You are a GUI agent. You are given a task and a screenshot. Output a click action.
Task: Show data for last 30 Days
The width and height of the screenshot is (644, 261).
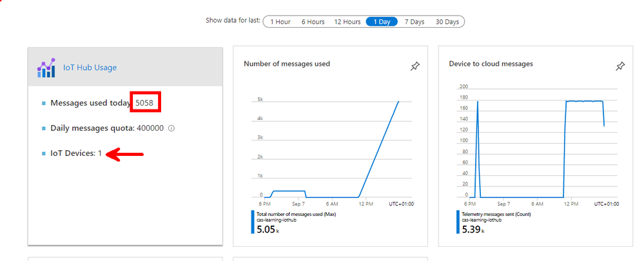[447, 22]
